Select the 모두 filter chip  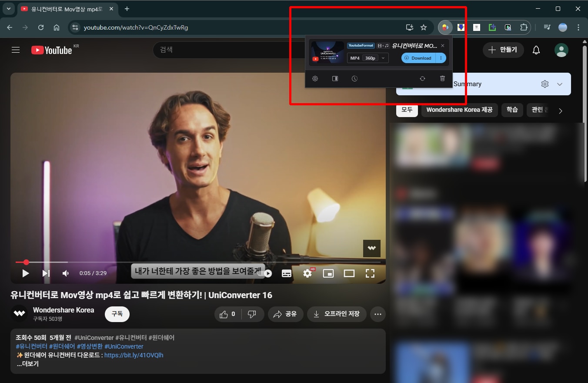(407, 110)
